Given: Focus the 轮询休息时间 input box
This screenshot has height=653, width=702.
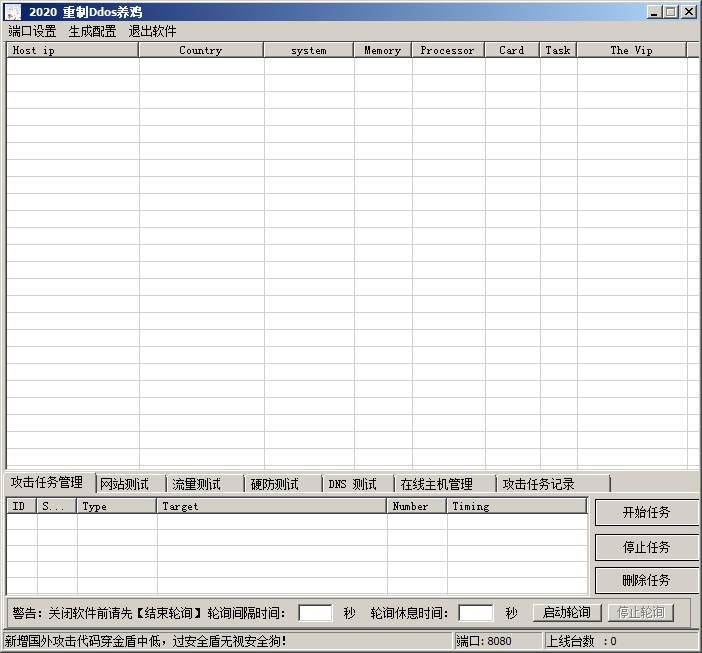Looking at the screenshot, I should point(476,612).
